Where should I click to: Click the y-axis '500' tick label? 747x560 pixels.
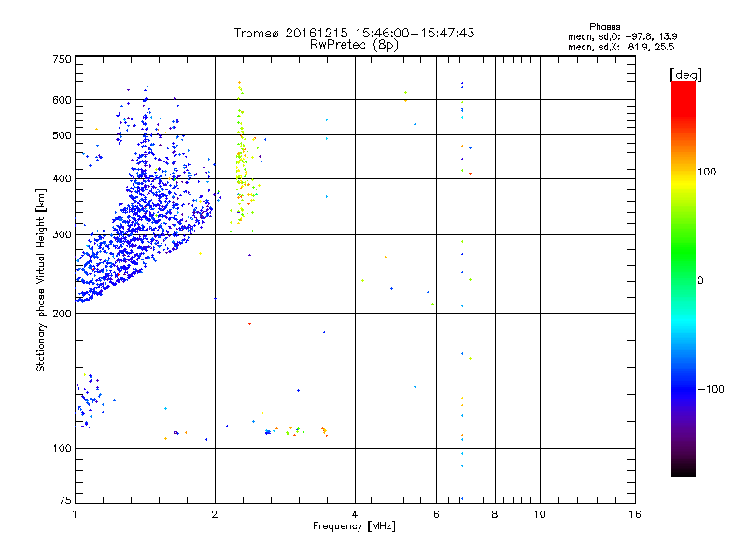tap(62, 135)
